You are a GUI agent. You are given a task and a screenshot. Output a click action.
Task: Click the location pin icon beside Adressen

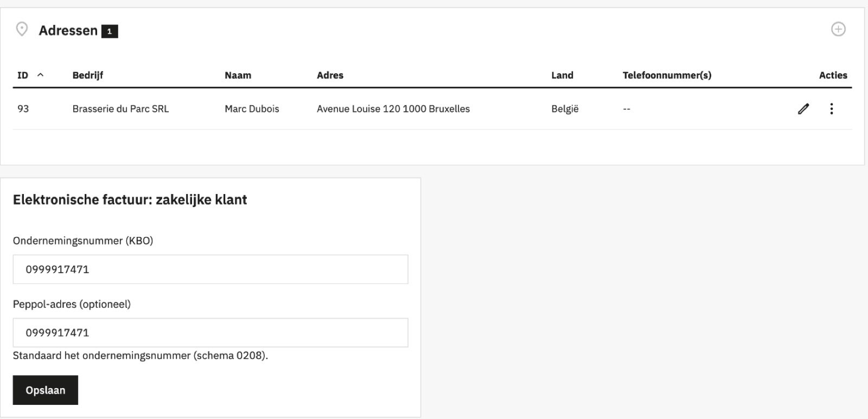point(22,29)
